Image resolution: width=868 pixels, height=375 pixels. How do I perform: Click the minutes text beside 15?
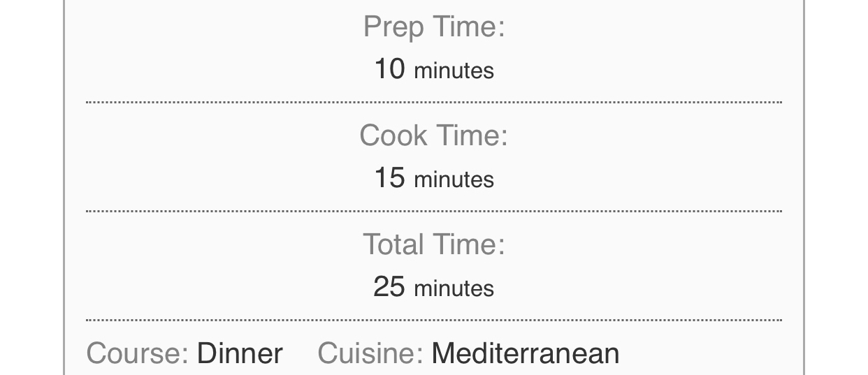pyautogui.click(x=454, y=179)
